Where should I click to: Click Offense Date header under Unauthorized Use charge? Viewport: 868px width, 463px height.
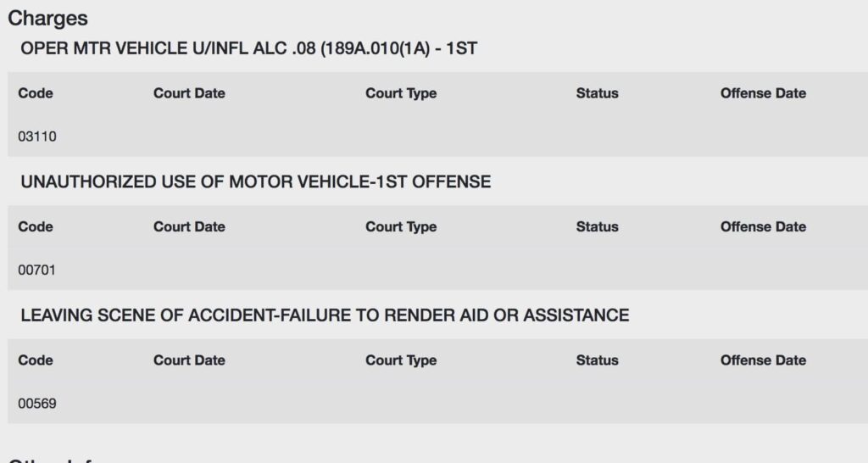tap(763, 226)
